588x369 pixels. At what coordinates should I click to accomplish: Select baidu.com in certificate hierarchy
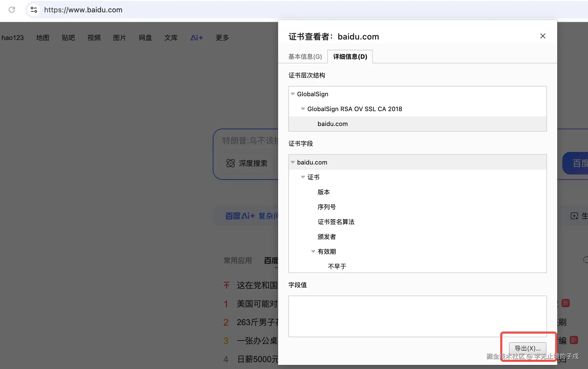[332, 124]
